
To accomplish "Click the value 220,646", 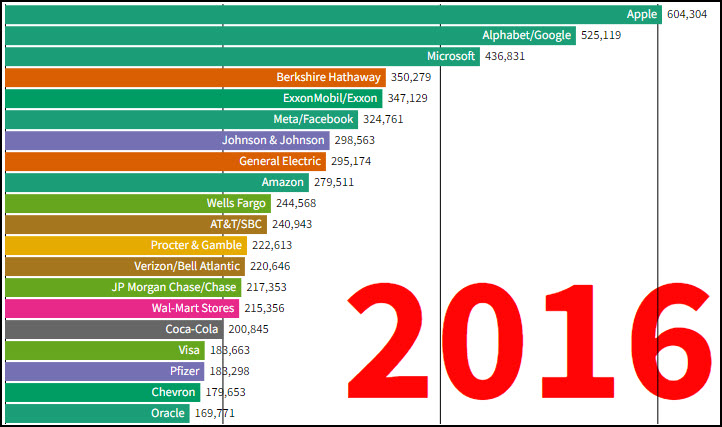I will tap(270, 266).
